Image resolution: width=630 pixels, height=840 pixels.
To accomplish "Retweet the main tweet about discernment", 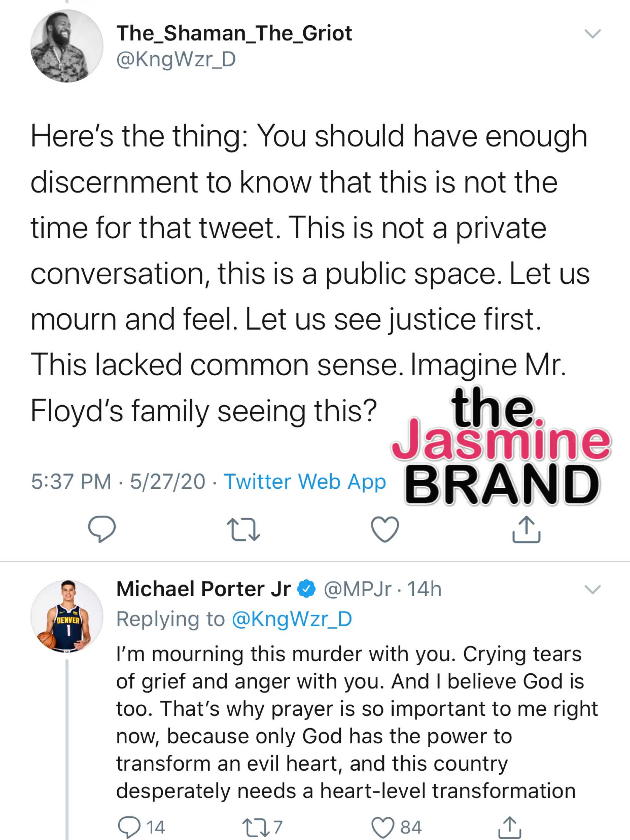I will pyautogui.click(x=243, y=529).
